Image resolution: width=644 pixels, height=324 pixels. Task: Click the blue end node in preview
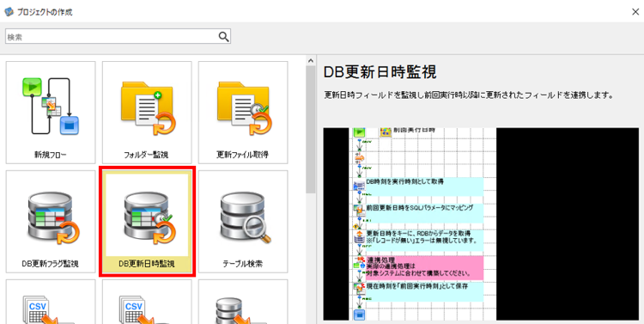[x=360, y=315]
